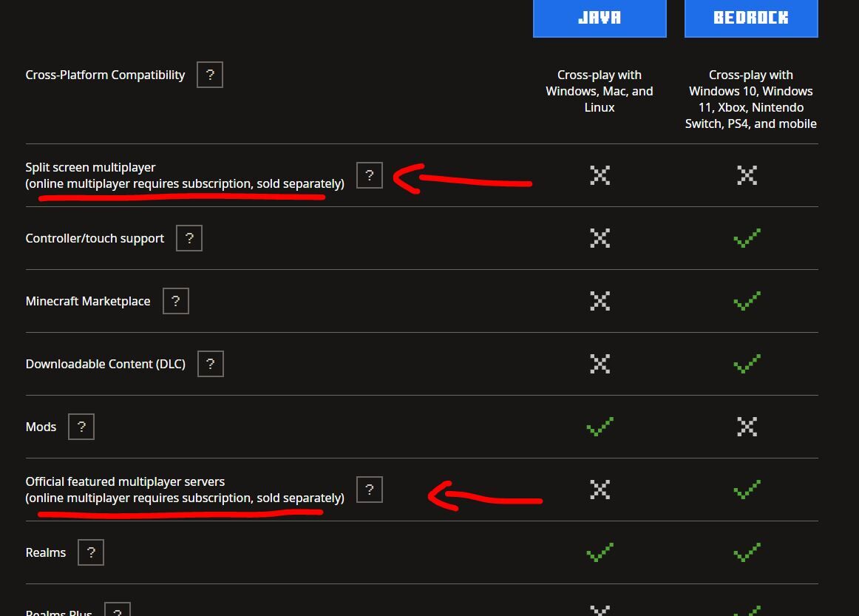Open help icon for Split screen multiplayer
Image resolution: width=859 pixels, height=616 pixels.
click(369, 175)
